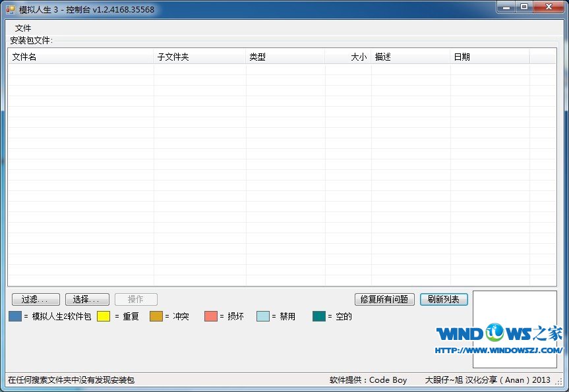Viewport: 569px width, 392px height.
Task: Click the 类型 column header
Action: click(285, 57)
